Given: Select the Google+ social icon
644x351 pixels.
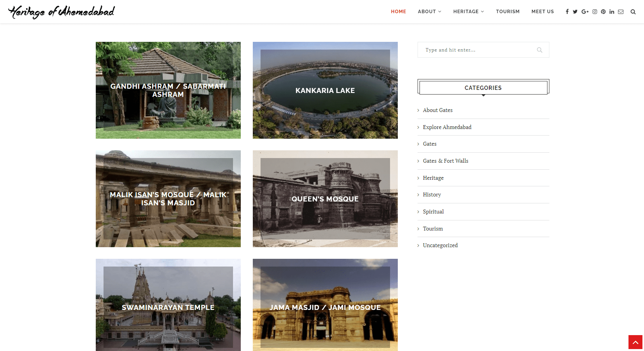Looking at the screenshot, I should (585, 12).
